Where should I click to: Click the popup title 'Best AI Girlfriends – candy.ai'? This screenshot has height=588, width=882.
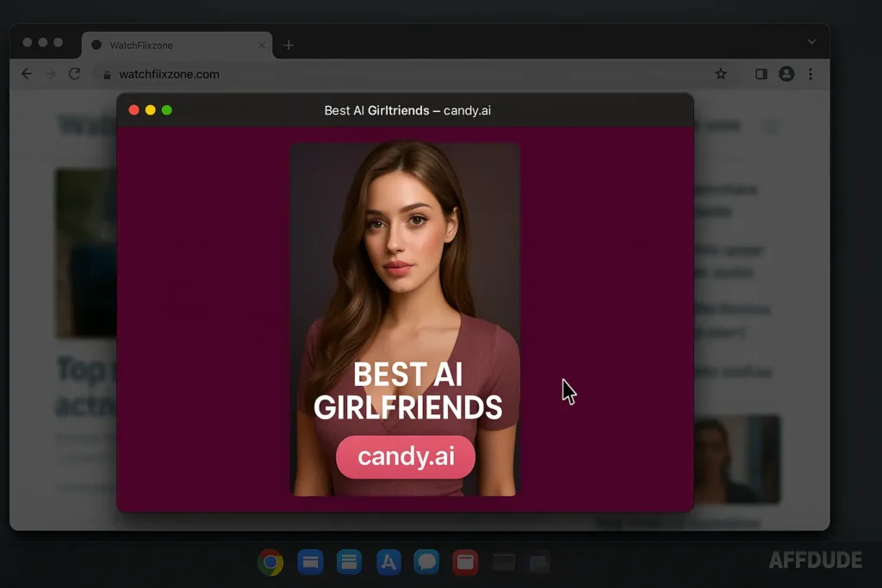click(407, 110)
